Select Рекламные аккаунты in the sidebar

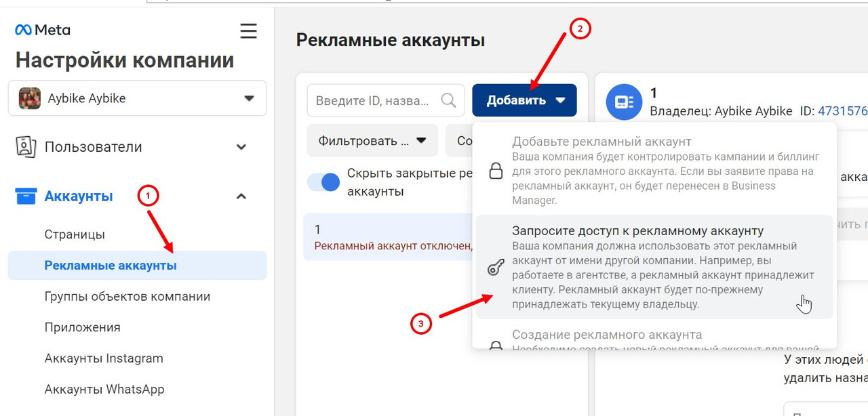[x=138, y=266]
